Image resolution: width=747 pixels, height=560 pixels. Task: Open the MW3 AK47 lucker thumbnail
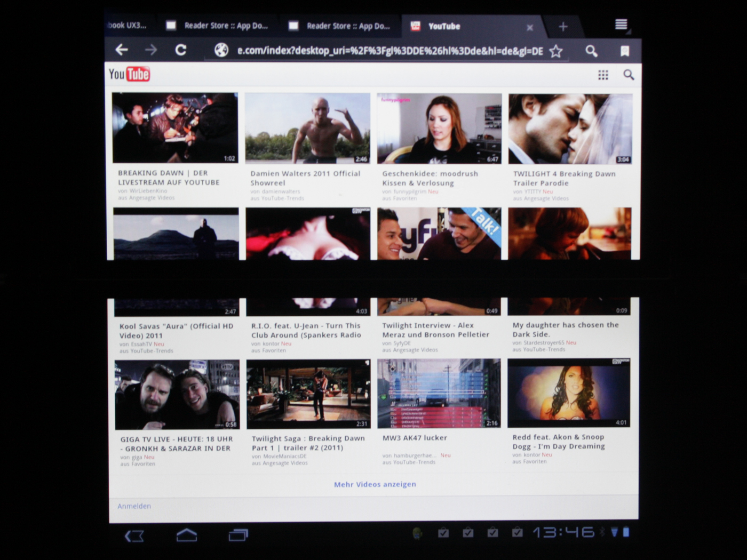point(439,394)
